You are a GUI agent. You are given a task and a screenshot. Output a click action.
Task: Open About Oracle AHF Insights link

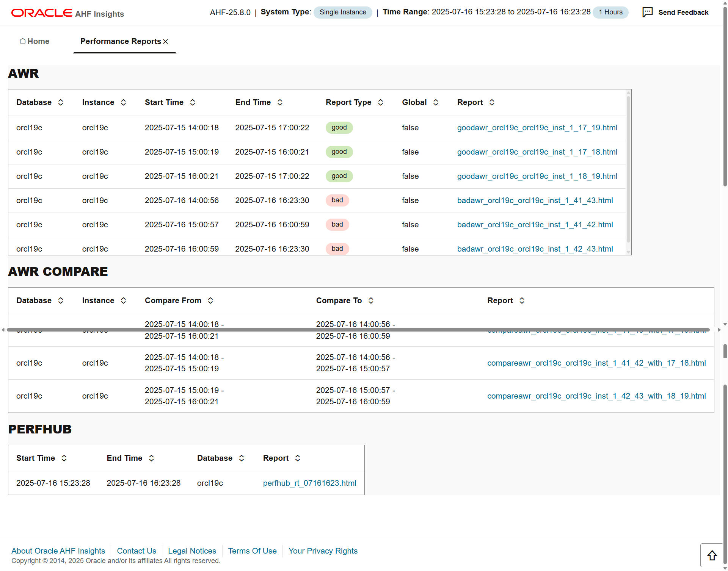[58, 551]
